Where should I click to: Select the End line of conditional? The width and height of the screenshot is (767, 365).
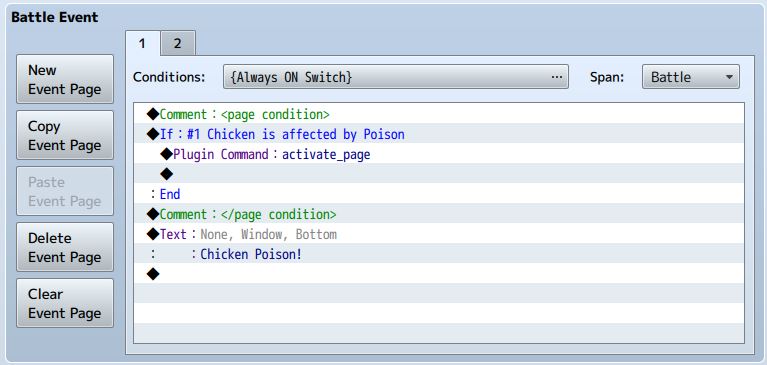pyautogui.click(x=439, y=194)
